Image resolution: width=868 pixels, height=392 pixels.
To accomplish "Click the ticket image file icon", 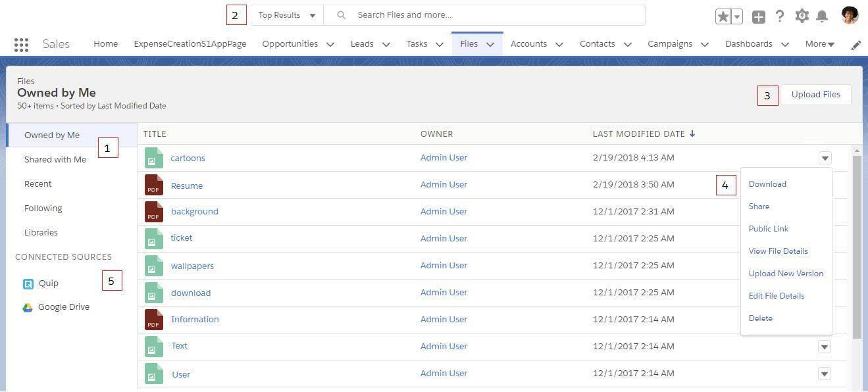I will click(154, 238).
